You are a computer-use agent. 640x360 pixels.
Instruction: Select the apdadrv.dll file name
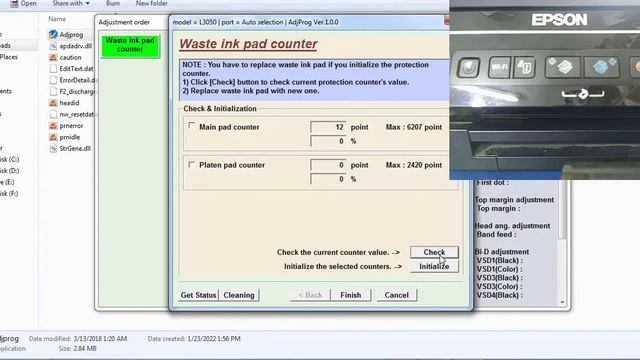click(76, 46)
